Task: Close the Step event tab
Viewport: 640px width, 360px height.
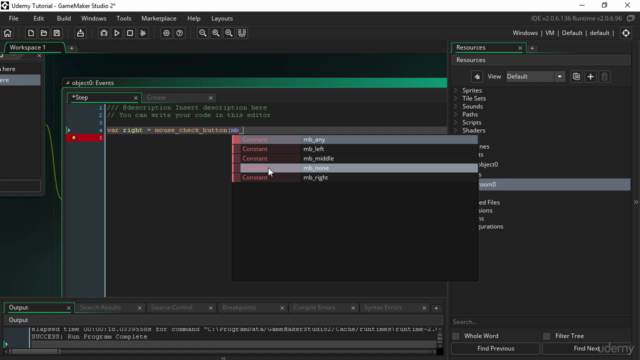Action: pyautogui.click(x=136, y=98)
